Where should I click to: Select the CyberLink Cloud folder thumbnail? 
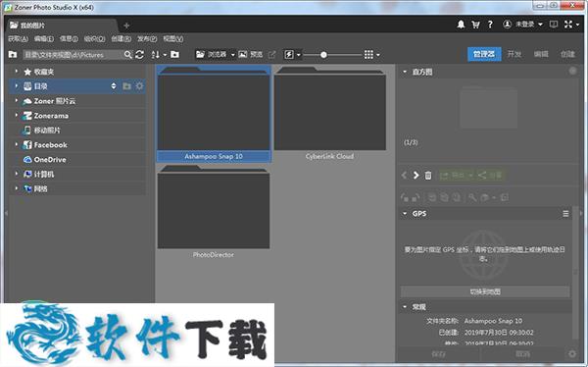point(329,113)
